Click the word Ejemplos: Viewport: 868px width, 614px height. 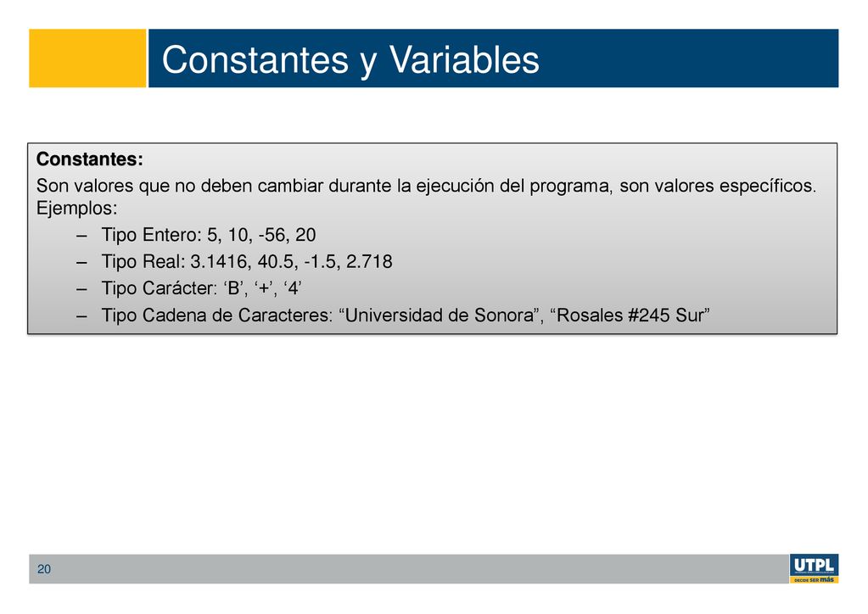(77, 209)
